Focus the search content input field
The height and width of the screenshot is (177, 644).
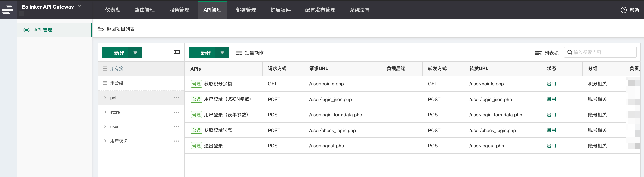tap(602, 52)
